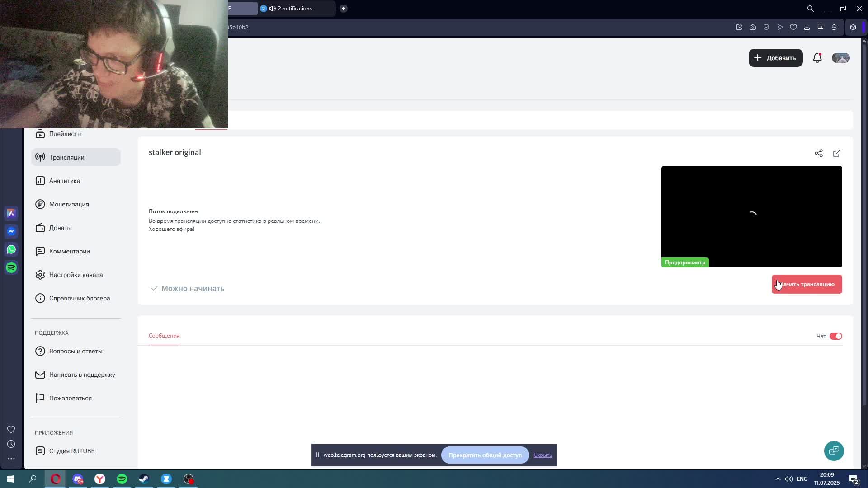This screenshot has height=488, width=868.
Task: Show hidden system tray icons
Action: 778,479
